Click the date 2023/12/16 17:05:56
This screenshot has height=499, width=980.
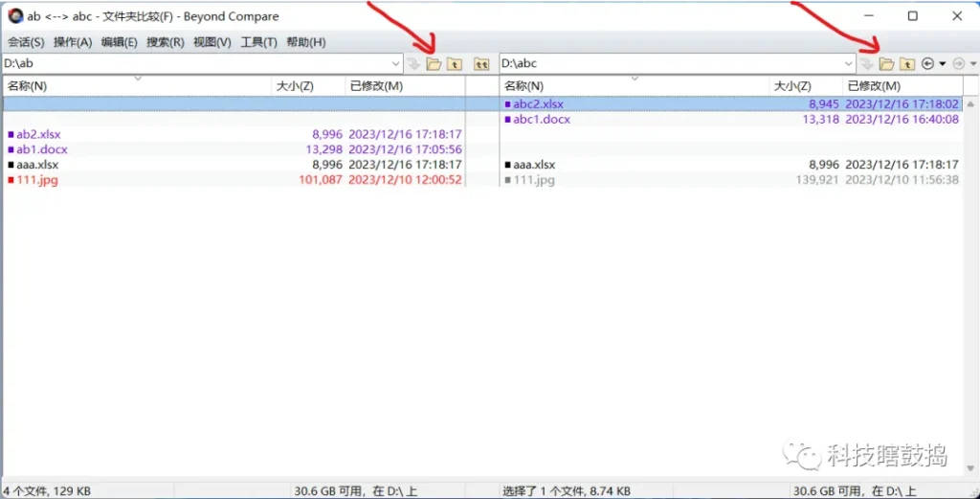click(x=405, y=149)
